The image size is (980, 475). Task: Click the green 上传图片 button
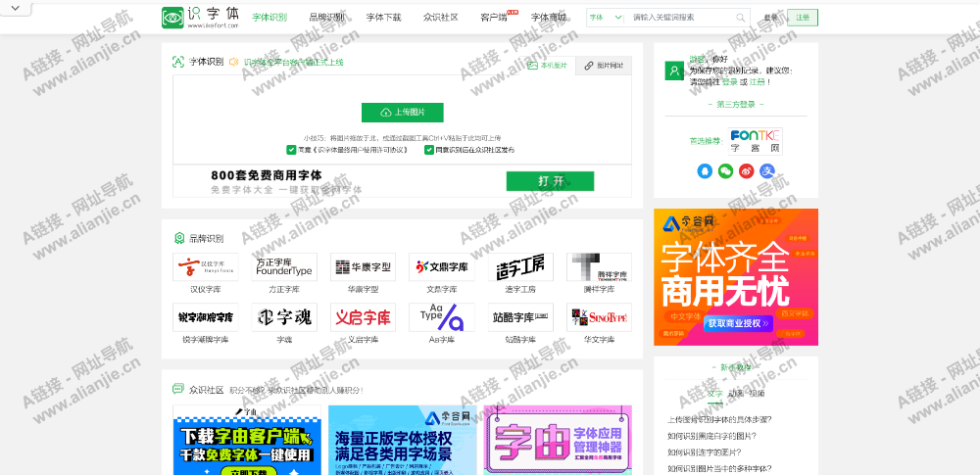403,113
